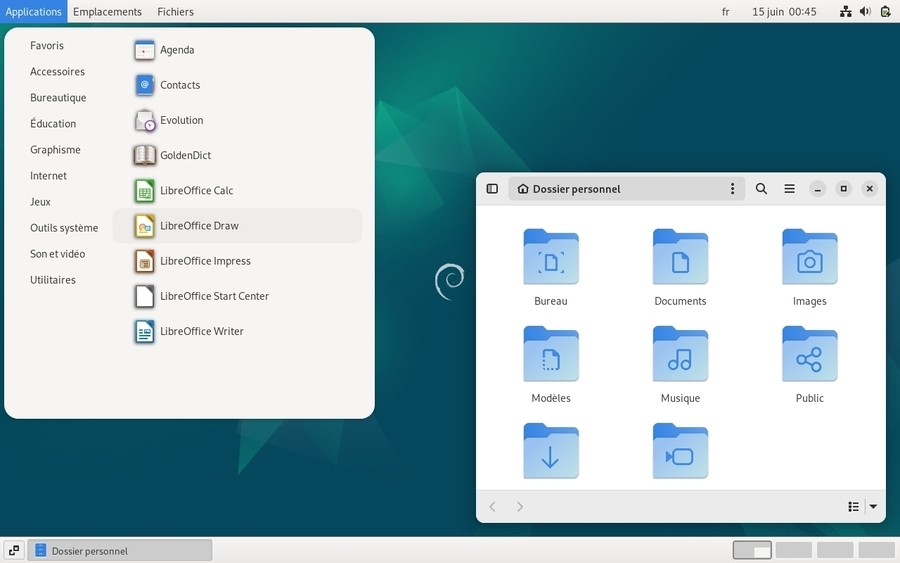Screen dimensions: 900x563
Task: Select the Graphisme category
Action: [55, 150]
